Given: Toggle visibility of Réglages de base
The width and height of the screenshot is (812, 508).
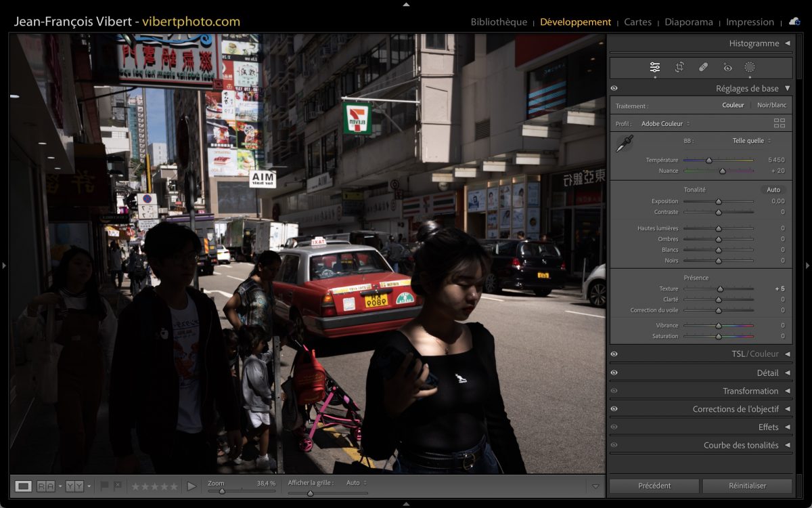Looking at the screenshot, I should 614,88.
